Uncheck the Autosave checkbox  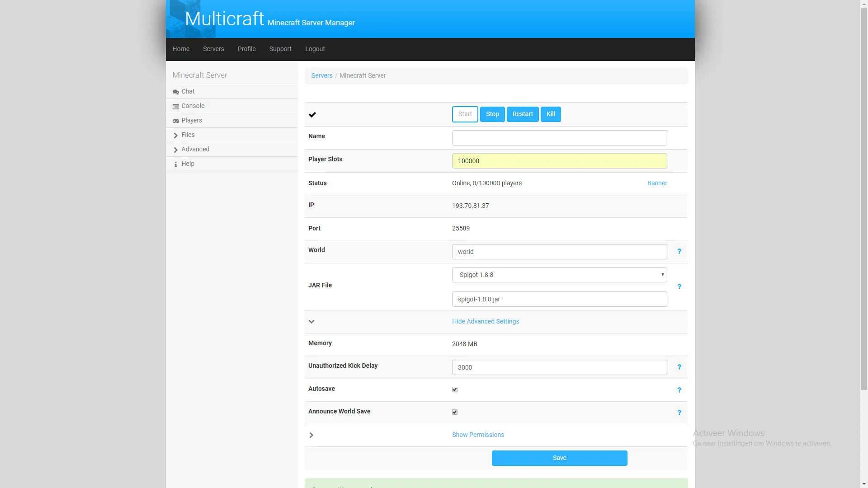click(455, 389)
